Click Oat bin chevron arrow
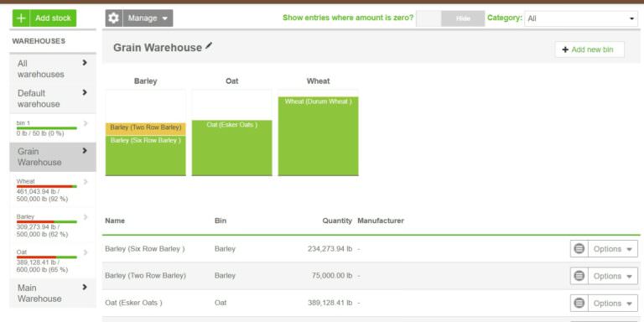This screenshot has width=644, height=322. coord(86,252)
